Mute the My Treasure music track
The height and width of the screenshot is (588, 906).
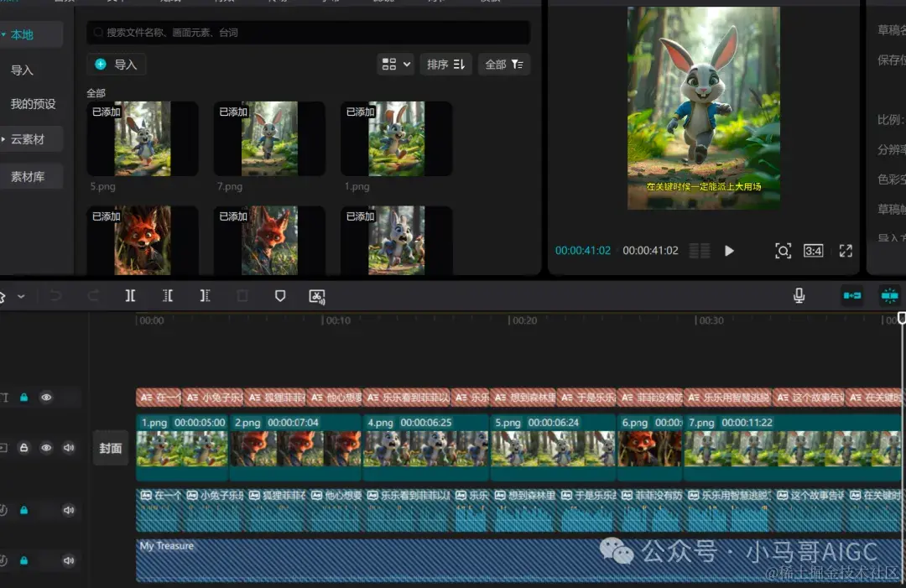[69, 560]
